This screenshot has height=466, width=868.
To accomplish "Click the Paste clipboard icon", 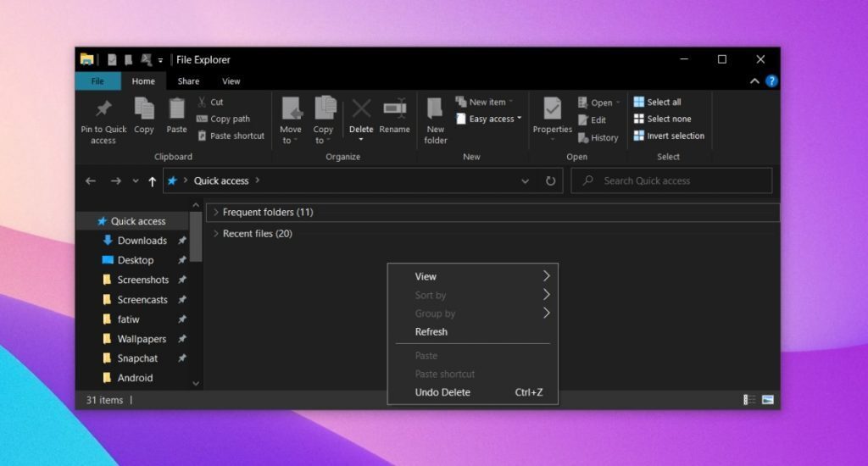I will 176,108.
